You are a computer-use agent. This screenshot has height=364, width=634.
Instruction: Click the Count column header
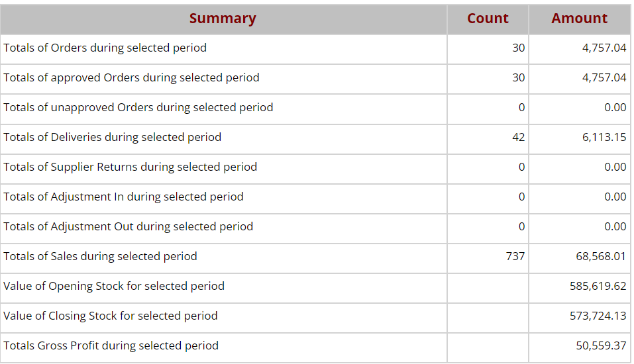pos(488,19)
